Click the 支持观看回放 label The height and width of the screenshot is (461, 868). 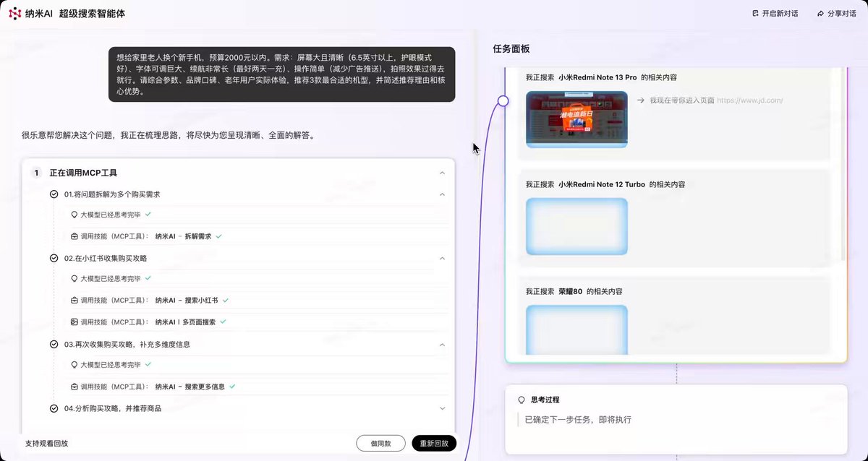coord(46,443)
